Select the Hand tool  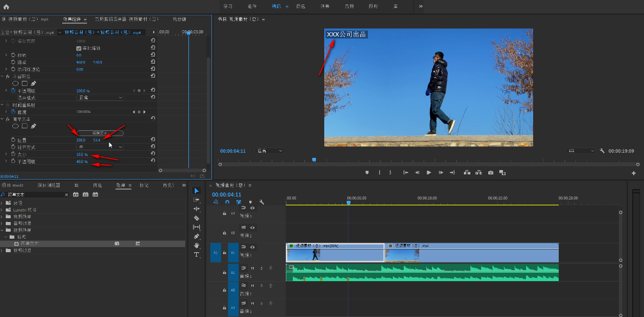coord(196,245)
